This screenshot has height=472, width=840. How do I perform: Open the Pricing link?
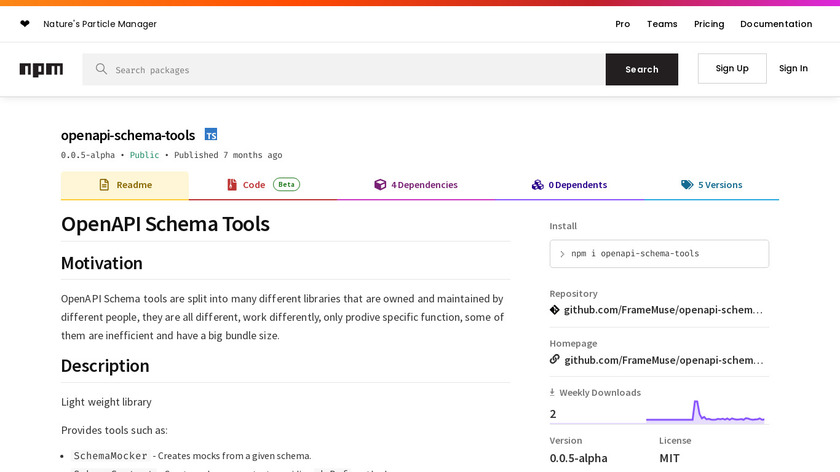tap(709, 24)
